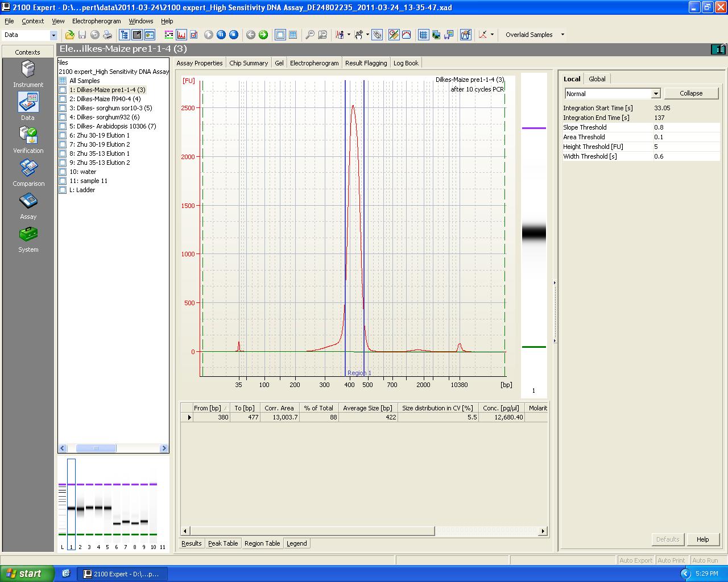Click the time/size ruler toolbar icon
The height and width of the screenshot is (582, 728).
[394, 35]
